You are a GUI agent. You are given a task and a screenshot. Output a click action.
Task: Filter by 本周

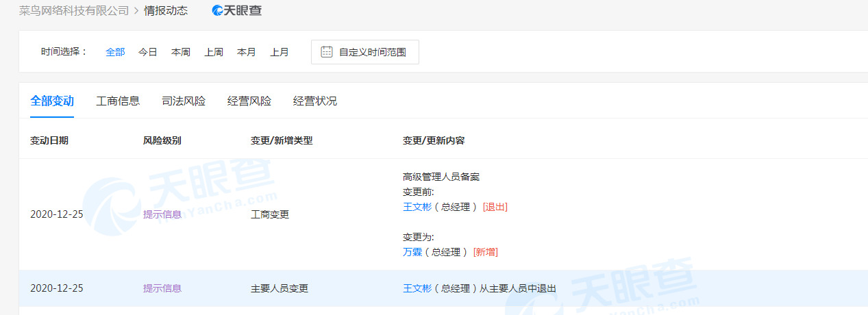pos(181,52)
